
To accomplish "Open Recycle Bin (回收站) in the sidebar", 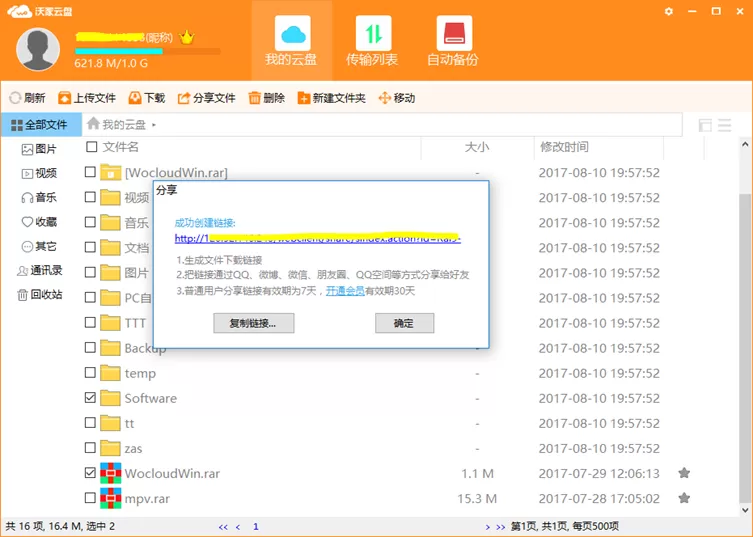I will click(39, 294).
